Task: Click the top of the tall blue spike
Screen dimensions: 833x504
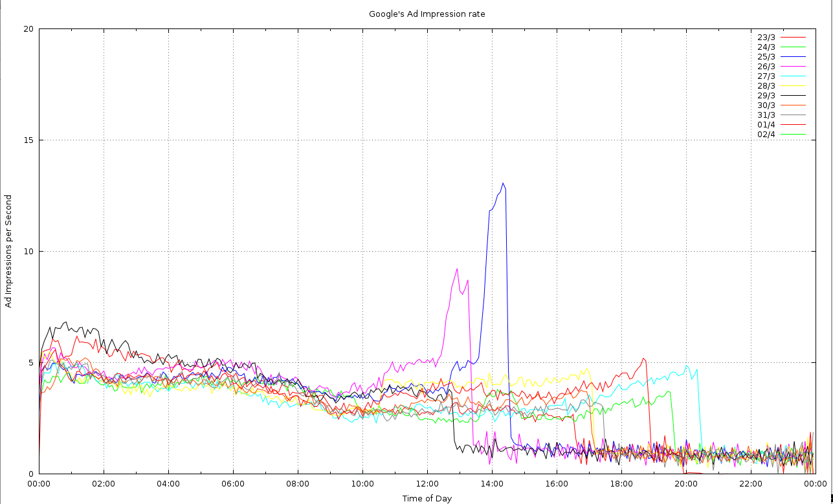Action: tap(503, 184)
